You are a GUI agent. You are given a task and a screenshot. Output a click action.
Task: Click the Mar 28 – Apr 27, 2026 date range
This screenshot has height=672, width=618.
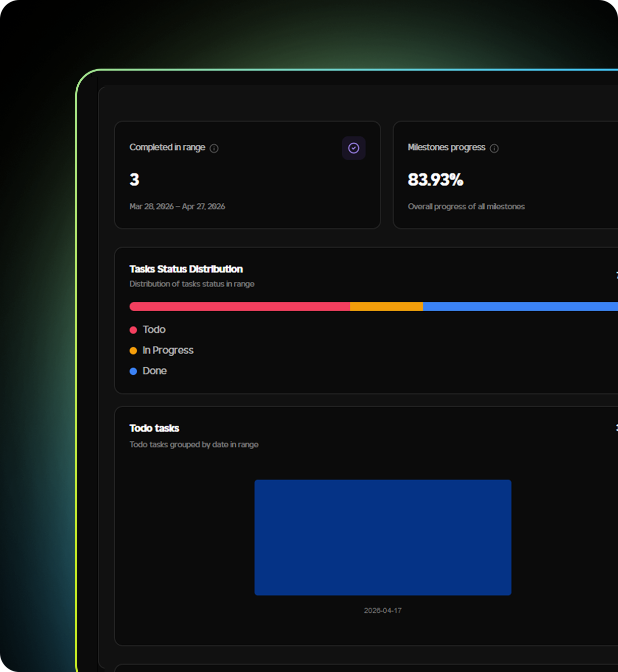click(177, 206)
